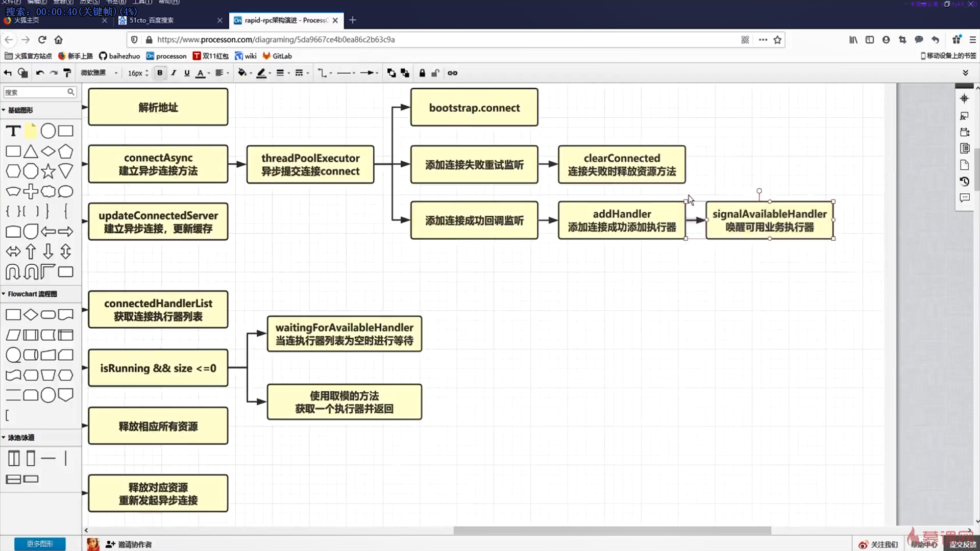Collapse the Flowchart 流程图 shape section
The width and height of the screenshot is (980, 551).
[32, 294]
